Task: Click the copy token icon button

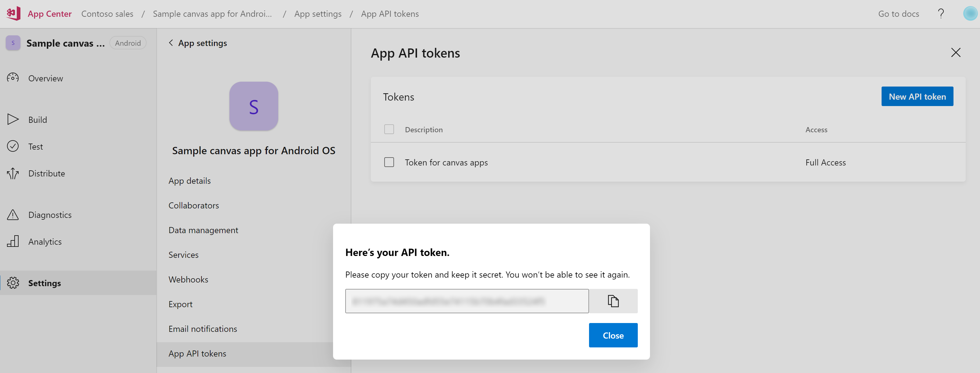Action: pos(613,300)
